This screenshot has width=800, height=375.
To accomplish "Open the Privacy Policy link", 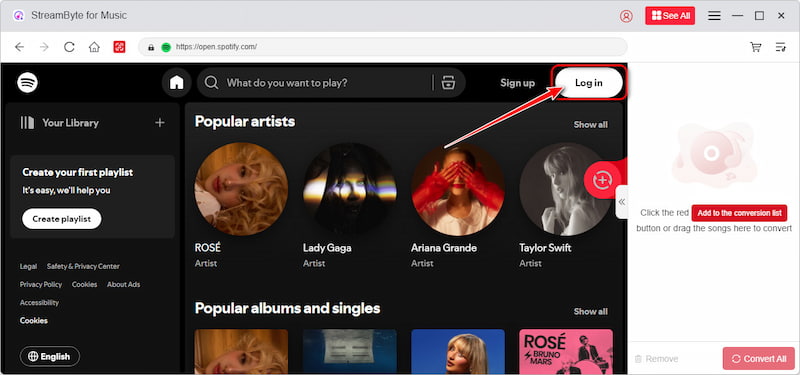I will click(41, 284).
